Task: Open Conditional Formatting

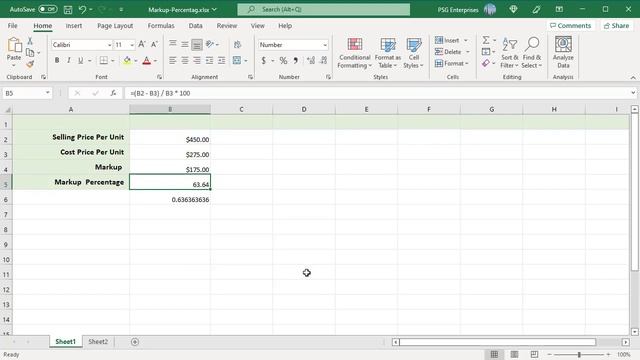Action: point(354,53)
